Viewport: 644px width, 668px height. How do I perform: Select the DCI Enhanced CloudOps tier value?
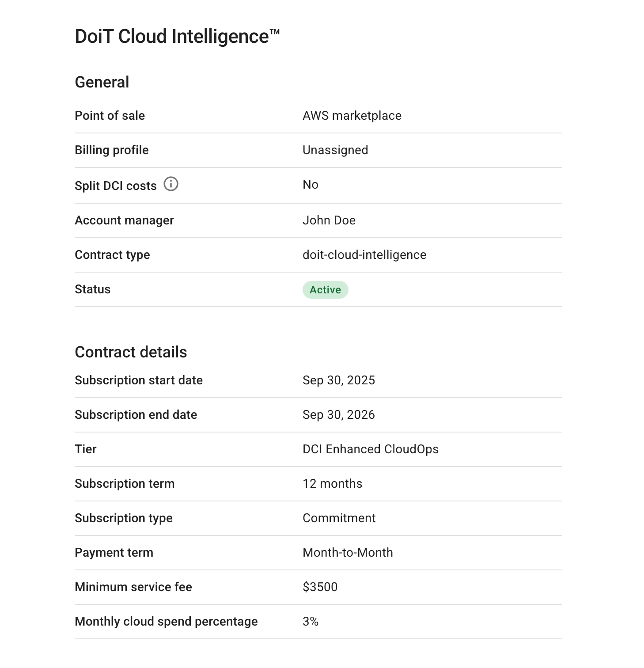[x=370, y=449]
